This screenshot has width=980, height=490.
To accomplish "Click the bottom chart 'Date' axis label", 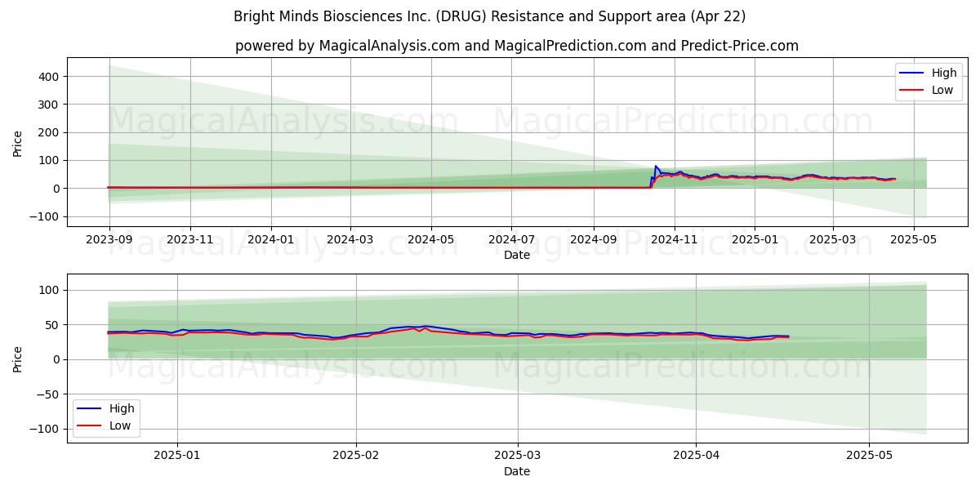I will click(517, 471).
